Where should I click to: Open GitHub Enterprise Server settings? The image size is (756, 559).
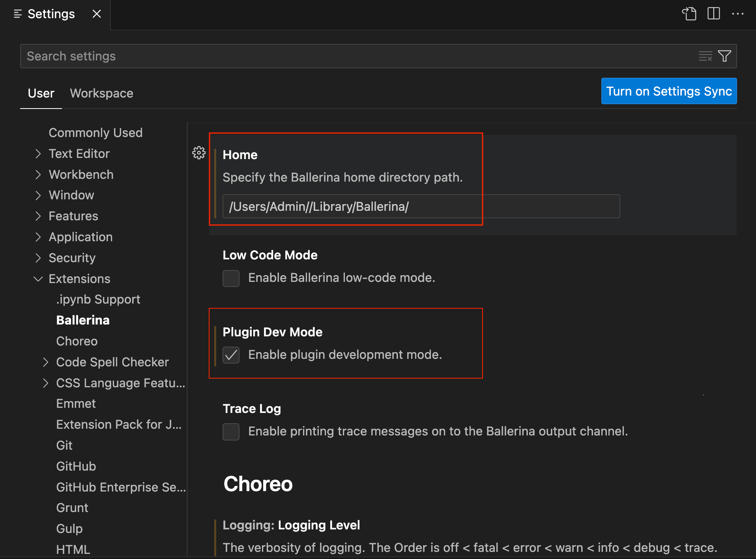pyautogui.click(x=121, y=487)
